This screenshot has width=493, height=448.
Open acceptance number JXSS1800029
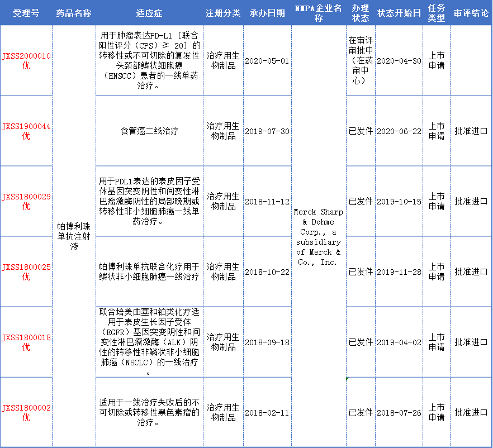point(26,202)
